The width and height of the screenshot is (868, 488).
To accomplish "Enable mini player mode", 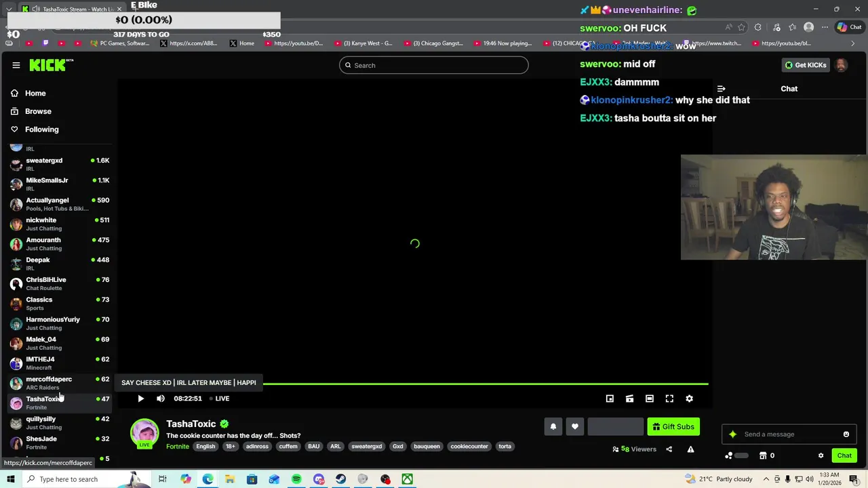I will click(610, 399).
